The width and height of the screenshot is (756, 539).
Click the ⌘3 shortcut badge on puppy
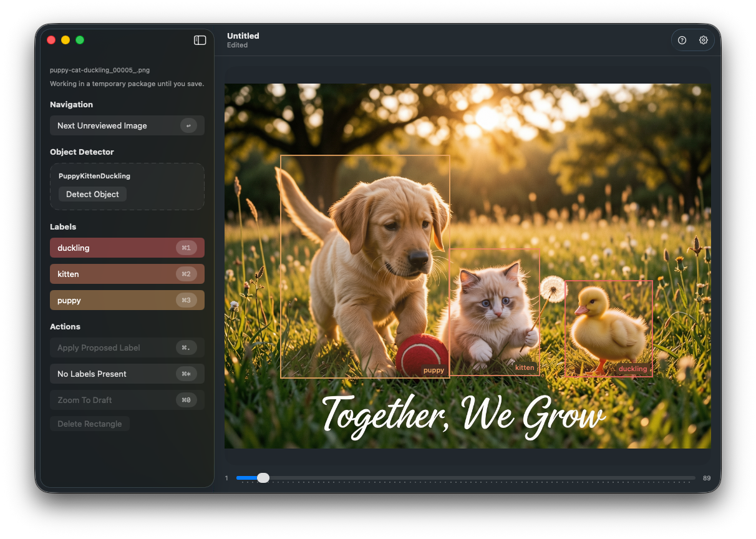click(x=186, y=300)
